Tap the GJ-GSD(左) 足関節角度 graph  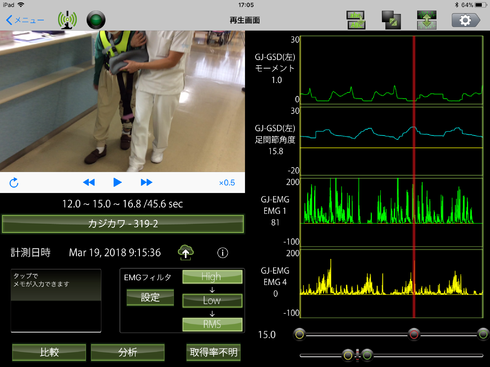point(392,141)
